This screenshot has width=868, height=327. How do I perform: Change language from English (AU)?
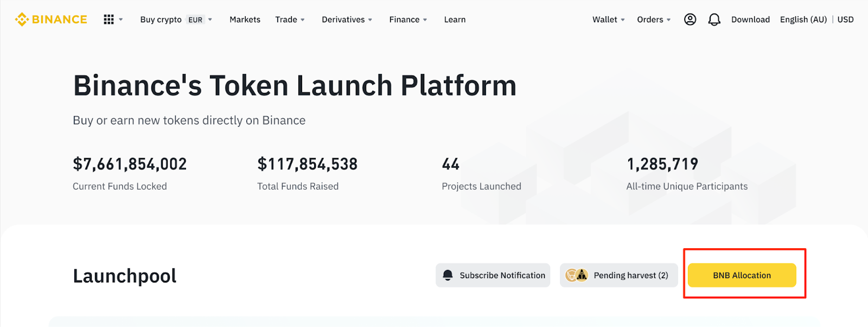click(x=803, y=20)
